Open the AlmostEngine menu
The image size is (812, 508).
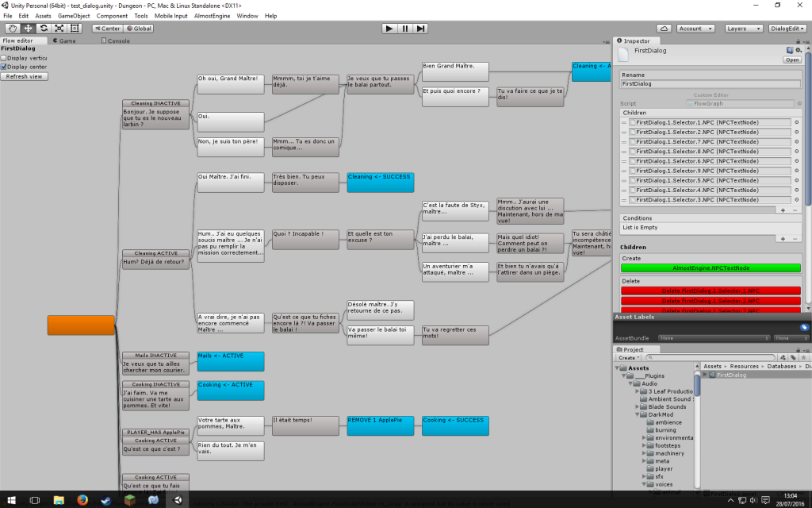[x=212, y=16]
